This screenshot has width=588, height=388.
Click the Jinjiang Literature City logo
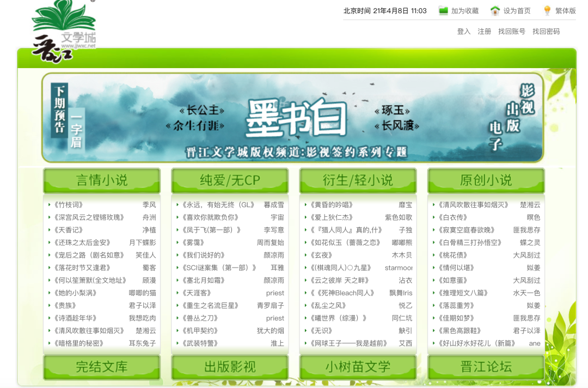point(64,32)
